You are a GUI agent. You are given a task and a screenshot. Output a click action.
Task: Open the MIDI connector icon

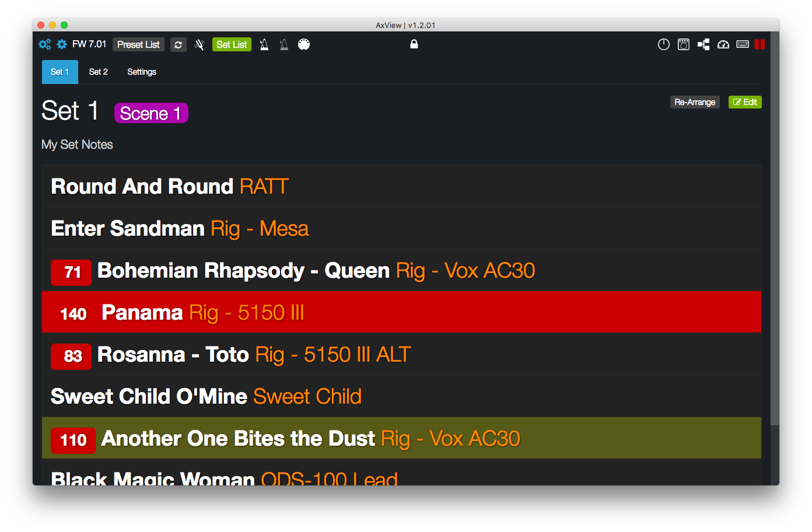[304, 44]
